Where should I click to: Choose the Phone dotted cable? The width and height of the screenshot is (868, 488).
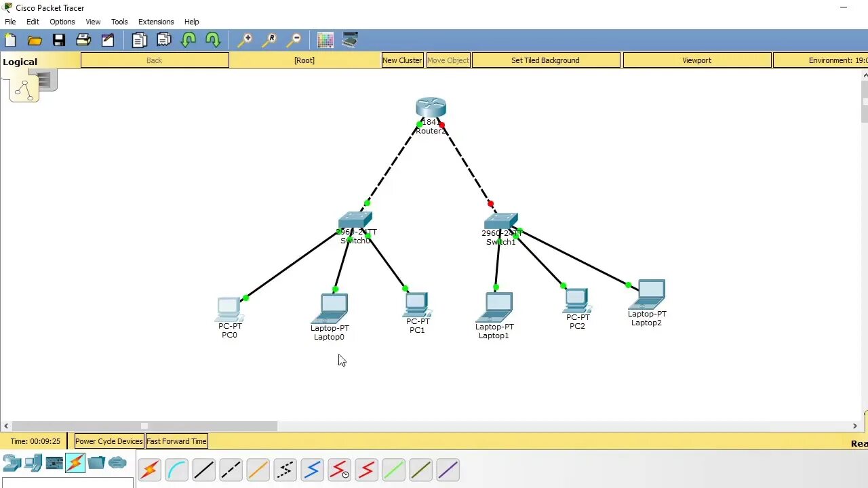(x=285, y=469)
